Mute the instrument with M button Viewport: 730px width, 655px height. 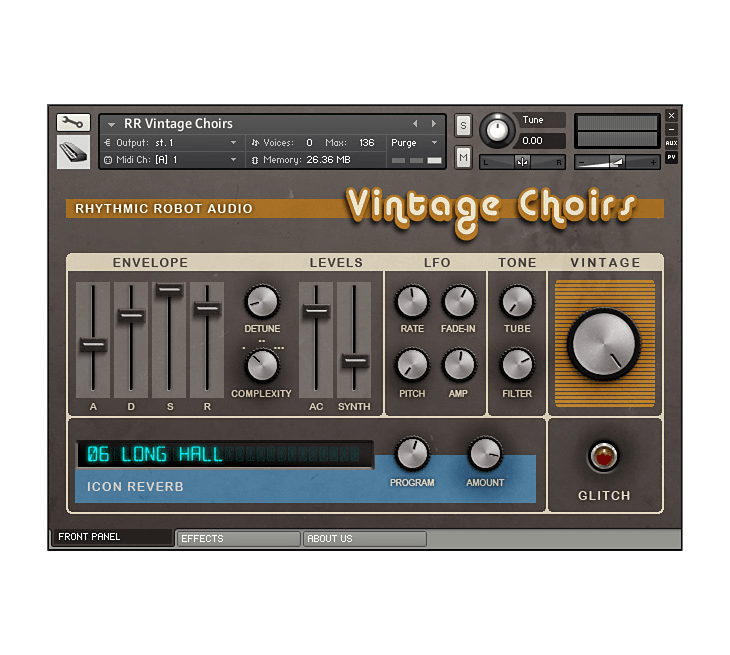tap(463, 158)
